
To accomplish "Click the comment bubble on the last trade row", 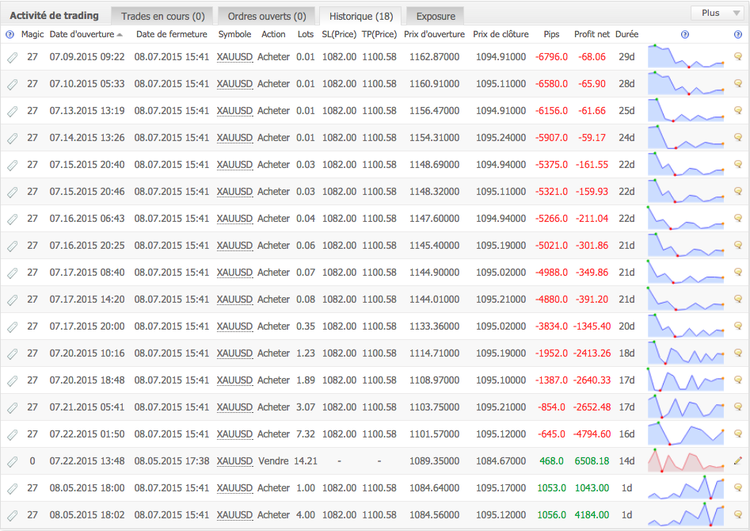I will (x=738, y=515).
